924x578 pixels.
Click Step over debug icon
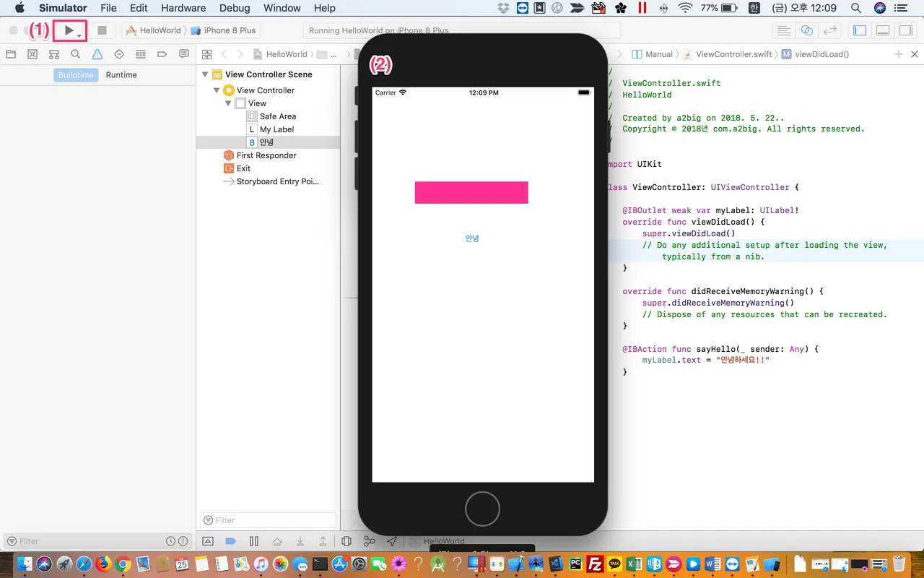[277, 541]
